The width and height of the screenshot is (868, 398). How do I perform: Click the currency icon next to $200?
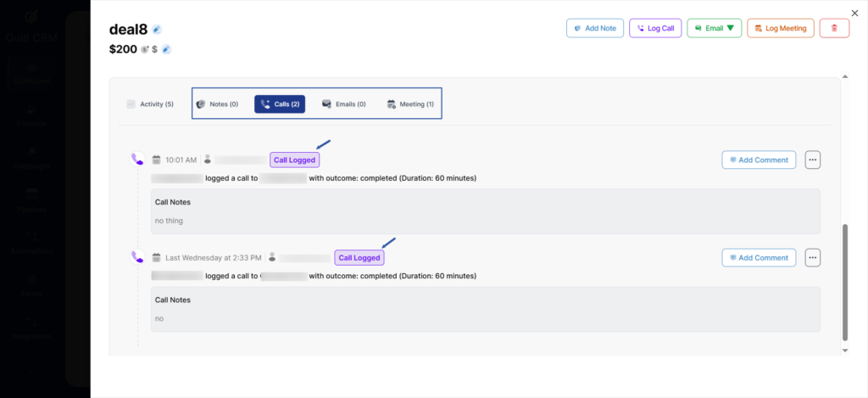[x=146, y=49]
